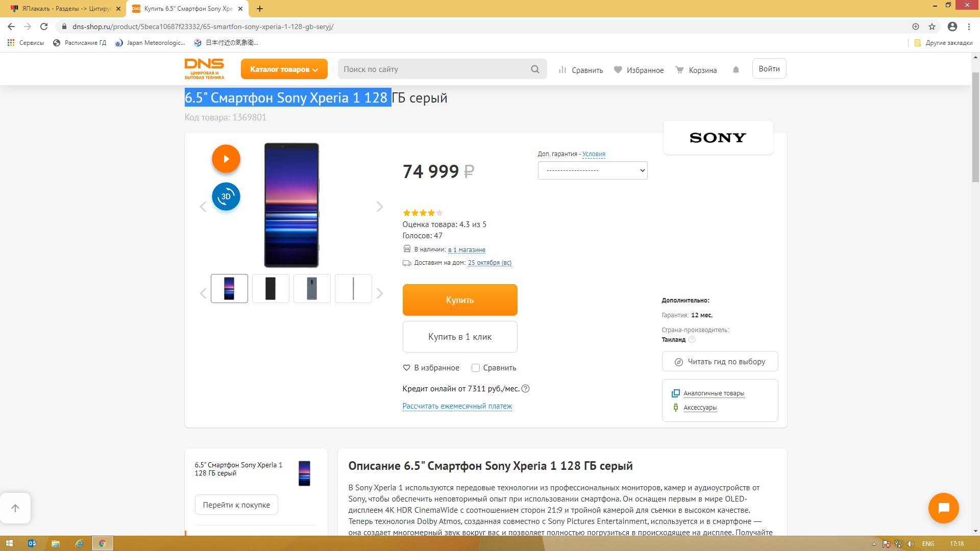This screenshot has width=980, height=551.
Task: Open the 3D product view icon
Action: point(226,196)
